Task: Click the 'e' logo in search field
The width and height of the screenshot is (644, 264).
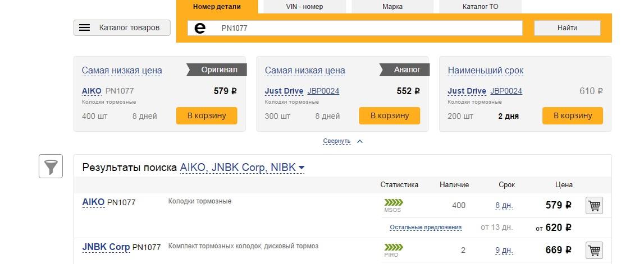Action: 200,28
